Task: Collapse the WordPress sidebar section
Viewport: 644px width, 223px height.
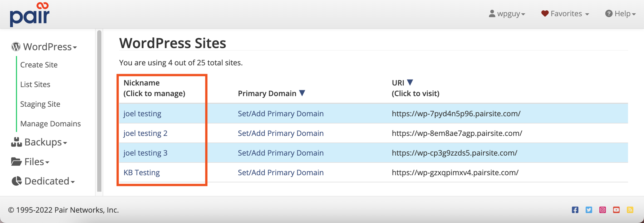Action: [x=44, y=47]
